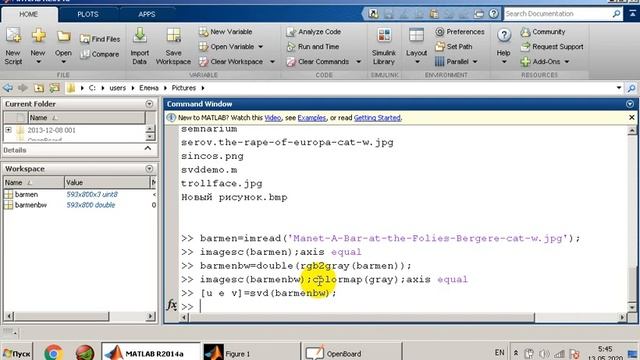Click the New plus icon
This screenshot has height=360, width=640.
pos(38,36)
